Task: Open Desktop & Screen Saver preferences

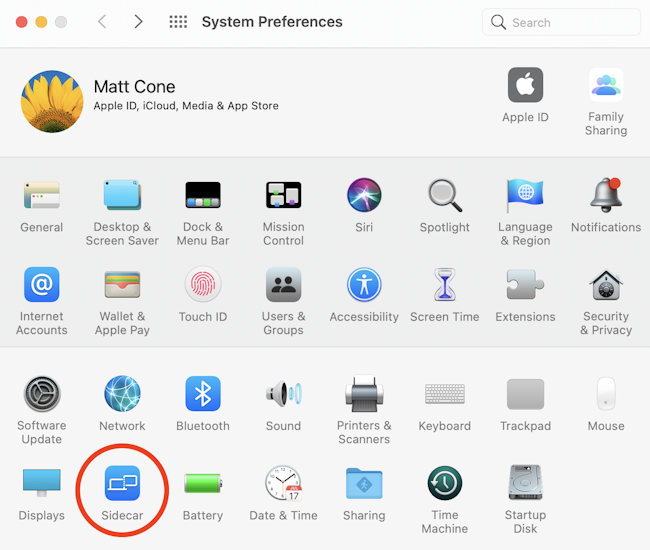Action: pyautogui.click(x=122, y=195)
